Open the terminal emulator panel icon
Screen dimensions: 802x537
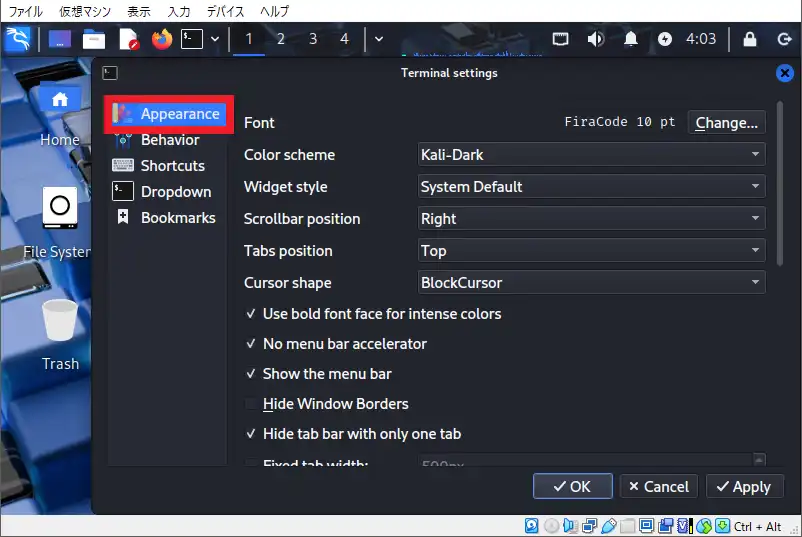tap(192, 39)
